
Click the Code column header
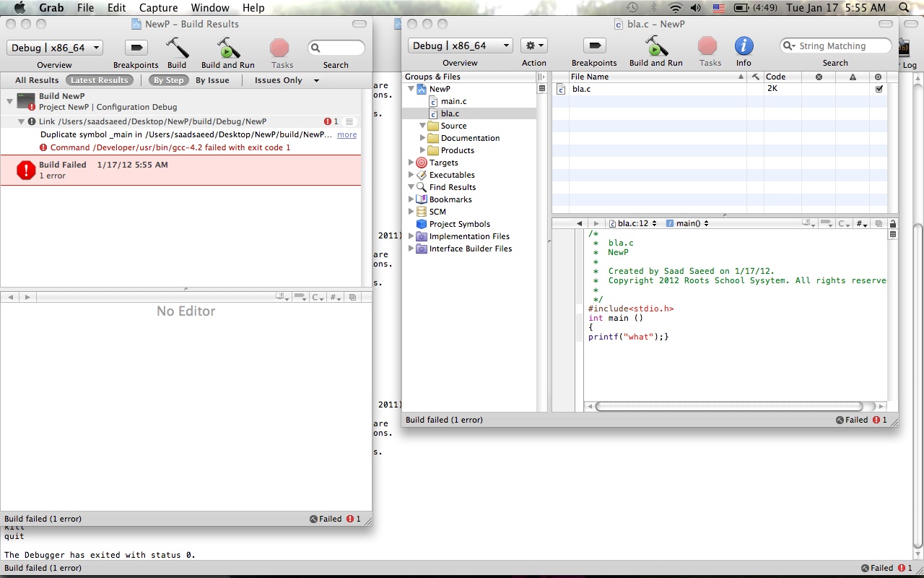[x=783, y=77]
